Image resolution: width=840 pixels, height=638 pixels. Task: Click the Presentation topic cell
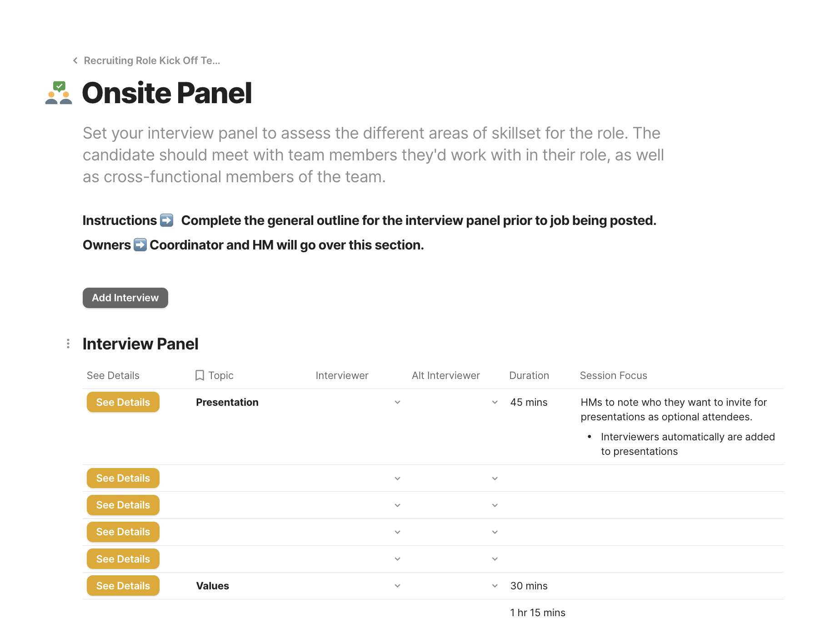(x=227, y=402)
